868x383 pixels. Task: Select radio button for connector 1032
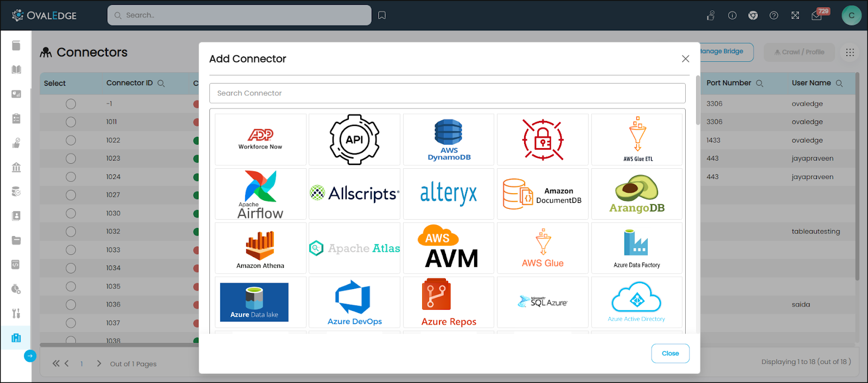coord(71,232)
